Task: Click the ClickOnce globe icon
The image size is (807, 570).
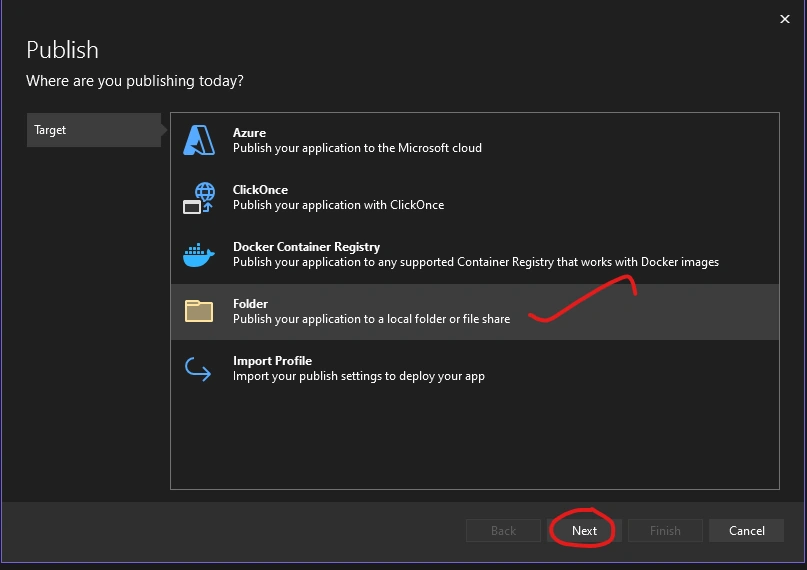Action: point(199,198)
